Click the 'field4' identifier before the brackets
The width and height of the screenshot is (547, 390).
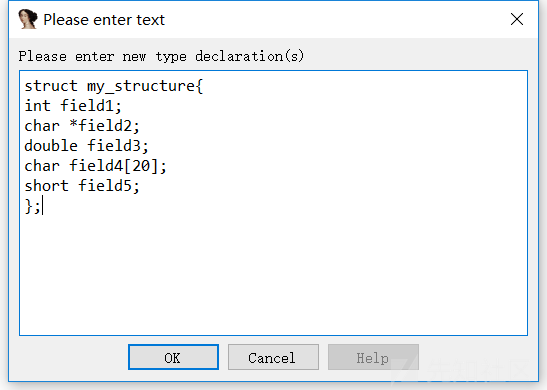click(96, 166)
